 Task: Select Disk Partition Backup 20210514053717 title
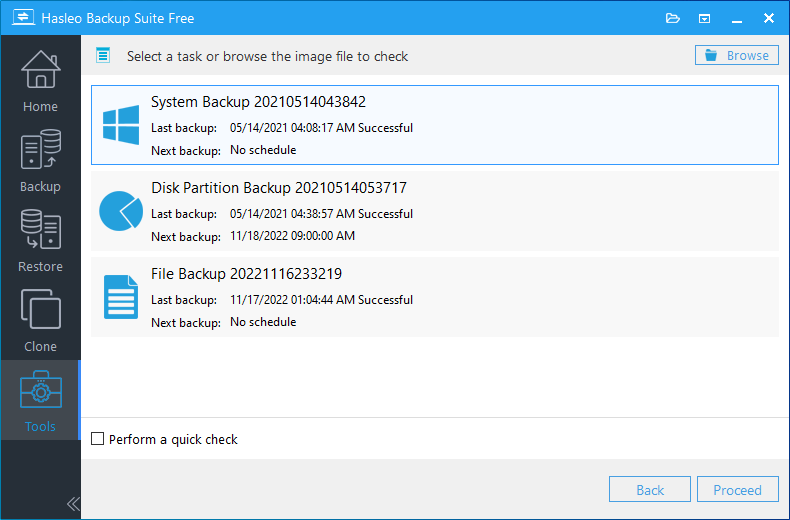pyautogui.click(x=279, y=188)
